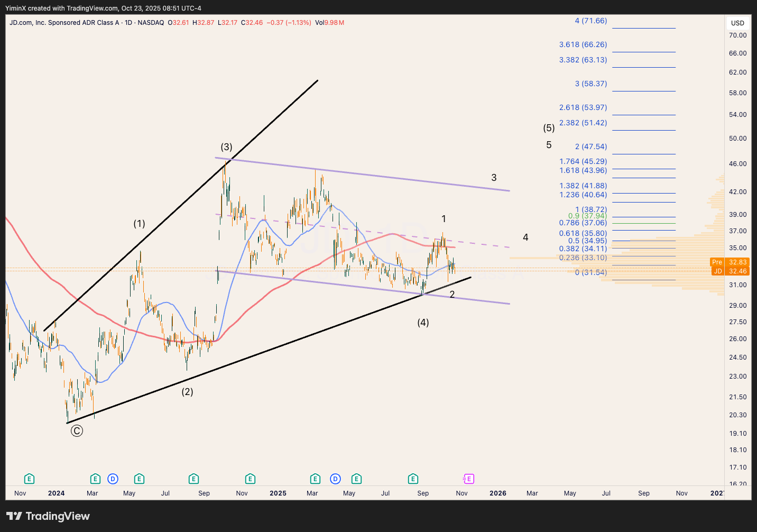Click the pink upcoming earnings marker

coord(468,479)
